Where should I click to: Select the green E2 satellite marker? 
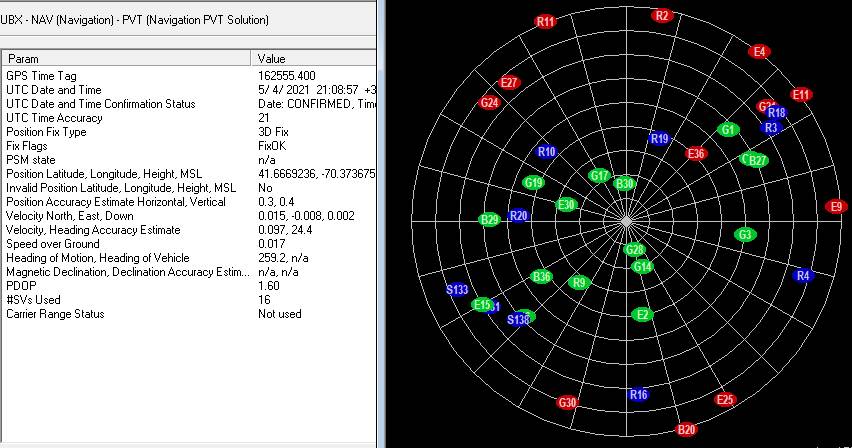(x=644, y=315)
